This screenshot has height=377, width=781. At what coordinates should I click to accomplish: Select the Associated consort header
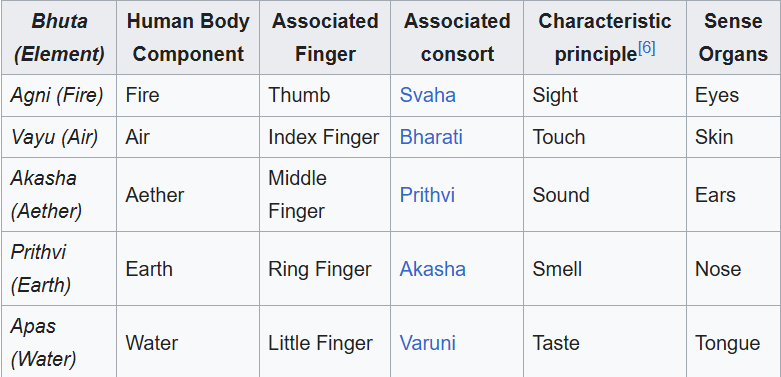(457, 38)
